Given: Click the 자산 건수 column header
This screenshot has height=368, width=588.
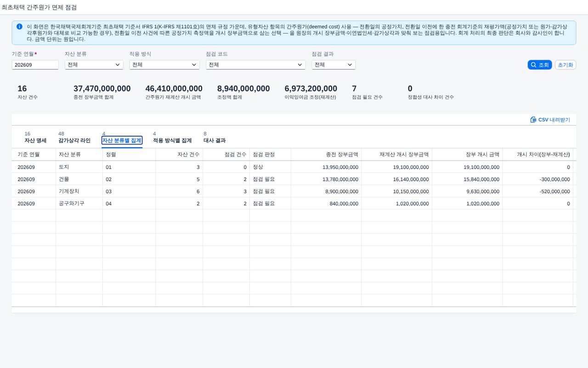Looking at the screenshot, I should [x=179, y=155].
